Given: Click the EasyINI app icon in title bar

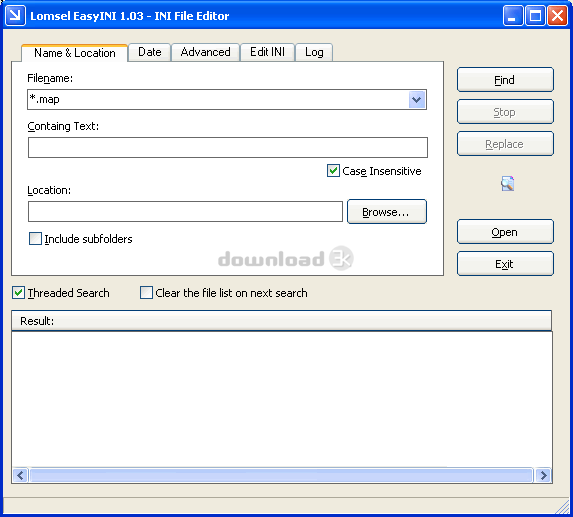Looking at the screenshot, I should [x=15, y=15].
